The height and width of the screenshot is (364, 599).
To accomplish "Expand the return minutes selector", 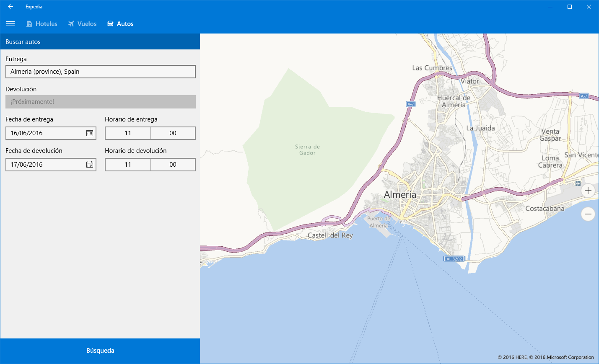I will pyautogui.click(x=173, y=165).
